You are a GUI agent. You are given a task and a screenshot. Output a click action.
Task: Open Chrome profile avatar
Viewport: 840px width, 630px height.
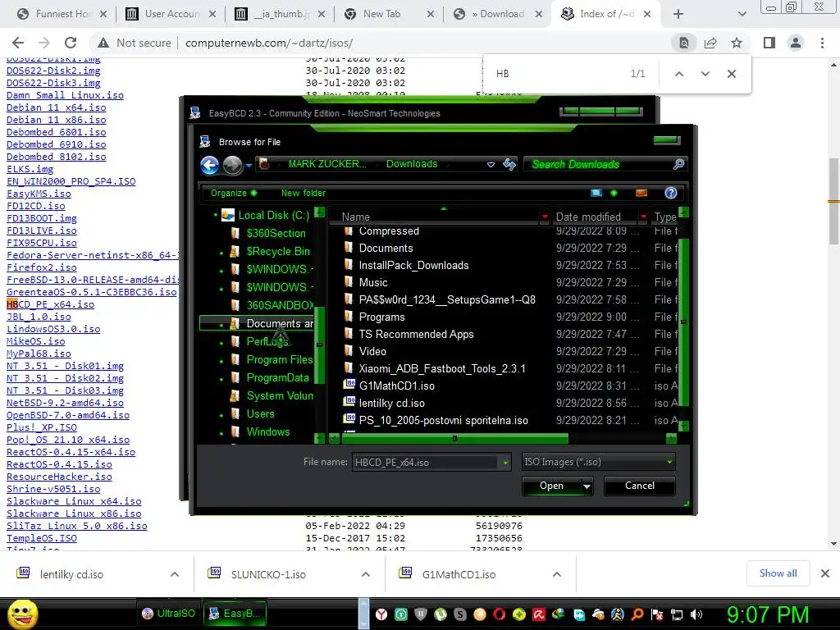point(796,43)
